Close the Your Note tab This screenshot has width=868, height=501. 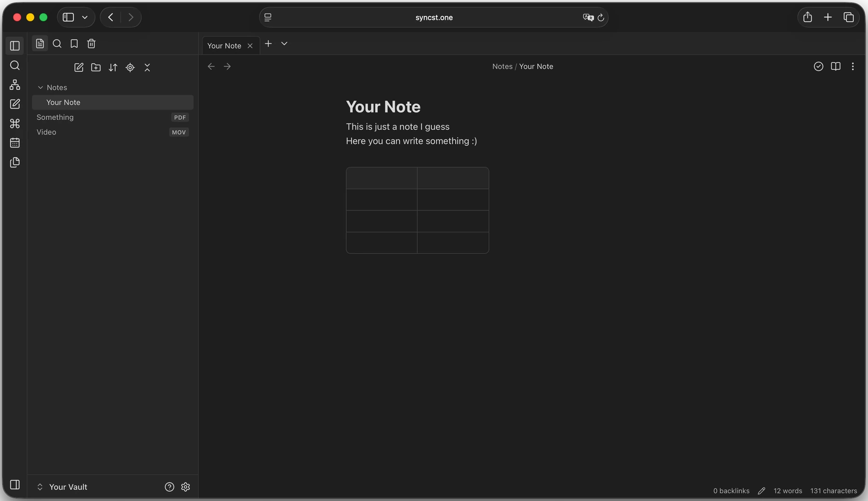pyautogui.click(x=250, y=46)
